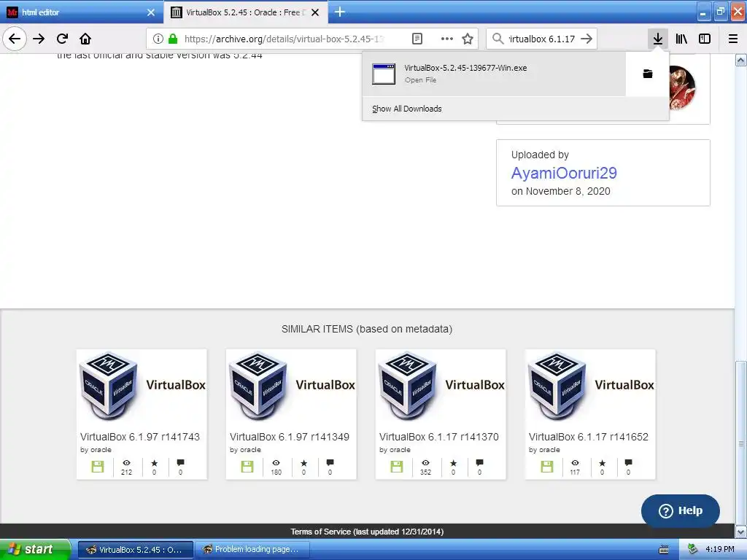The height and width of the screenshot is (560, 747).
Task: Open containing folder for the download
Action: coord(648,74)
